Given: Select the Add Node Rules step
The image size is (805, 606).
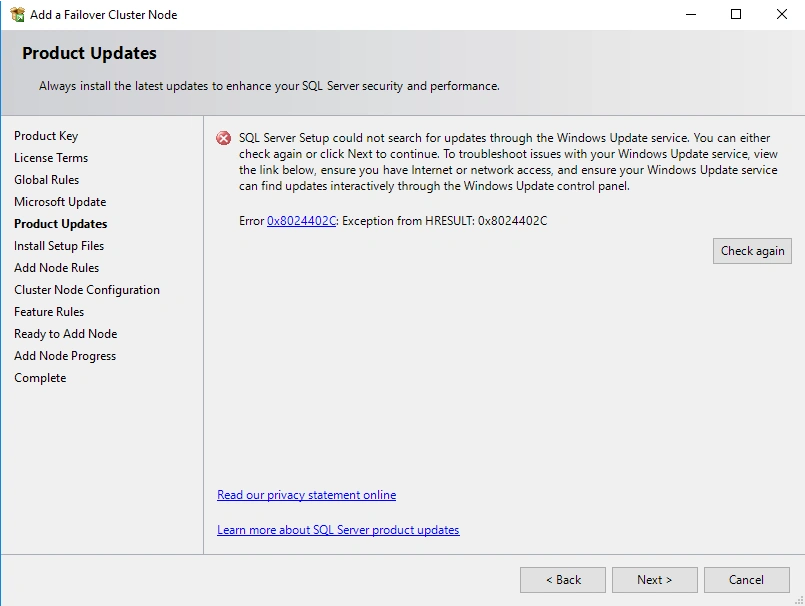Looking at the screenshot, I should point(57,268).
